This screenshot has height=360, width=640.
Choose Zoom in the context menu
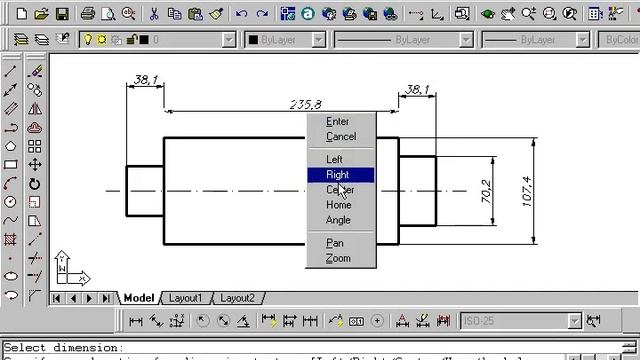[340, 259]
